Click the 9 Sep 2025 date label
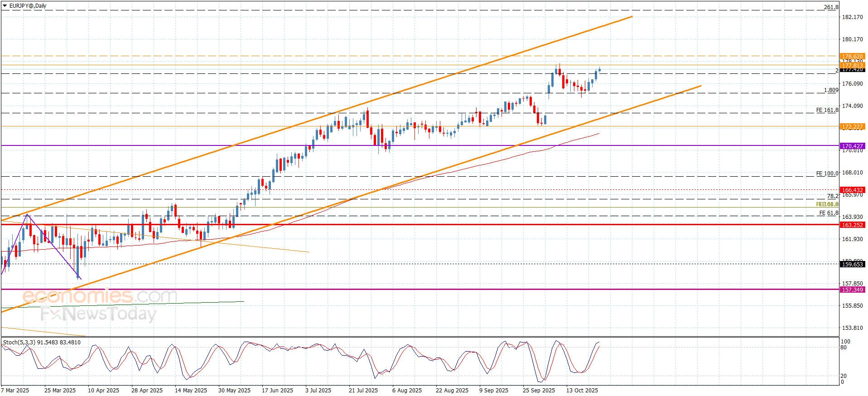Screen dimensions: 868x396 pyautogui.click(x=494, y=391)
